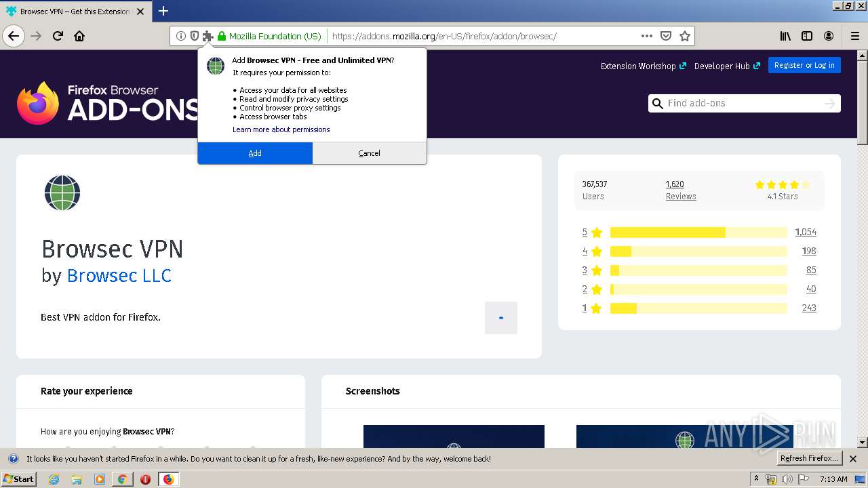This screenshot has width=868, height=488.
Task: Open the 1,620 Reviews link
Action: tap(681, 190)
